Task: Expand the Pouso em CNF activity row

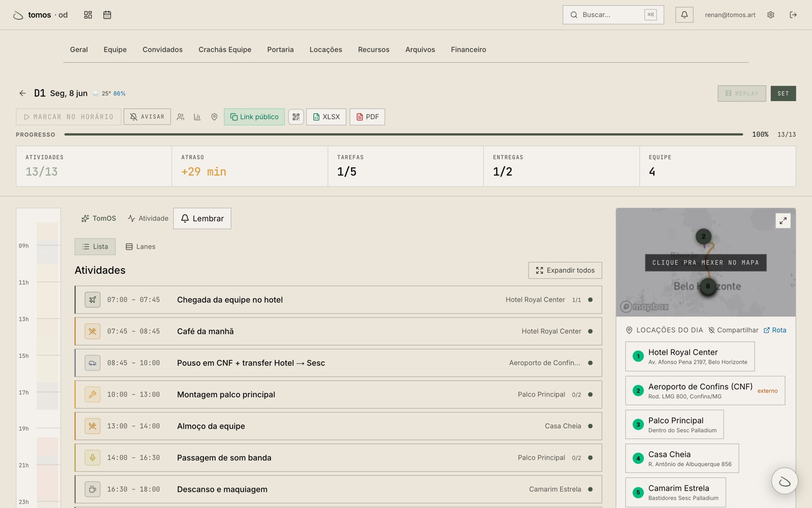Action: click(338, 363)
